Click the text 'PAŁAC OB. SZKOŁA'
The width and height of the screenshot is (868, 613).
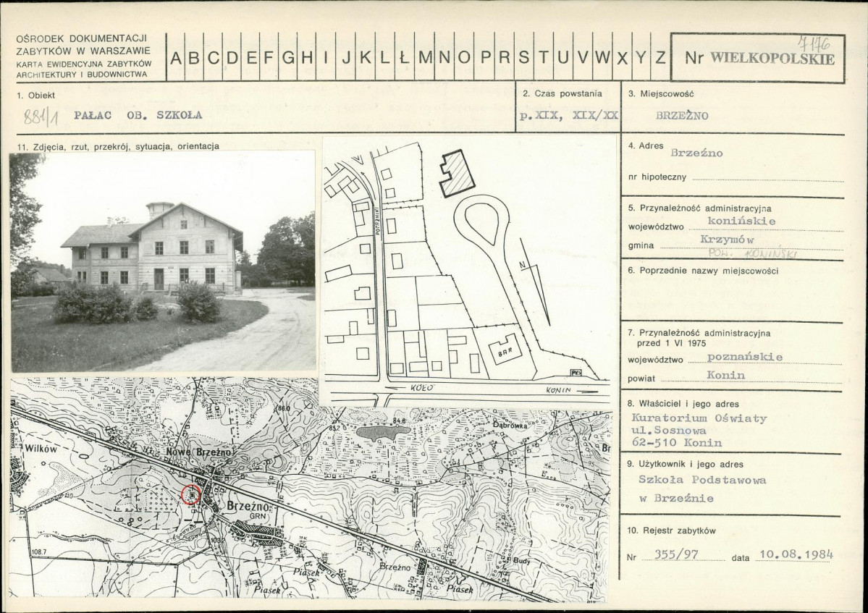pos(138,115)
